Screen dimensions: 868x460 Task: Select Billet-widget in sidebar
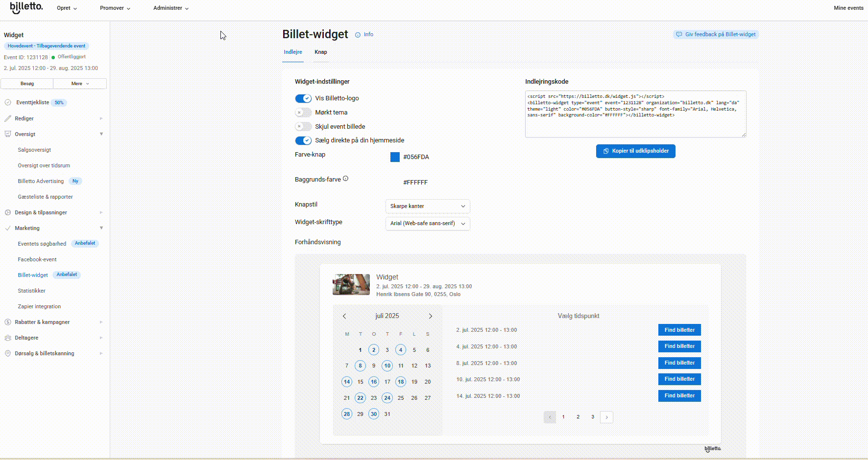coord(33,275)
